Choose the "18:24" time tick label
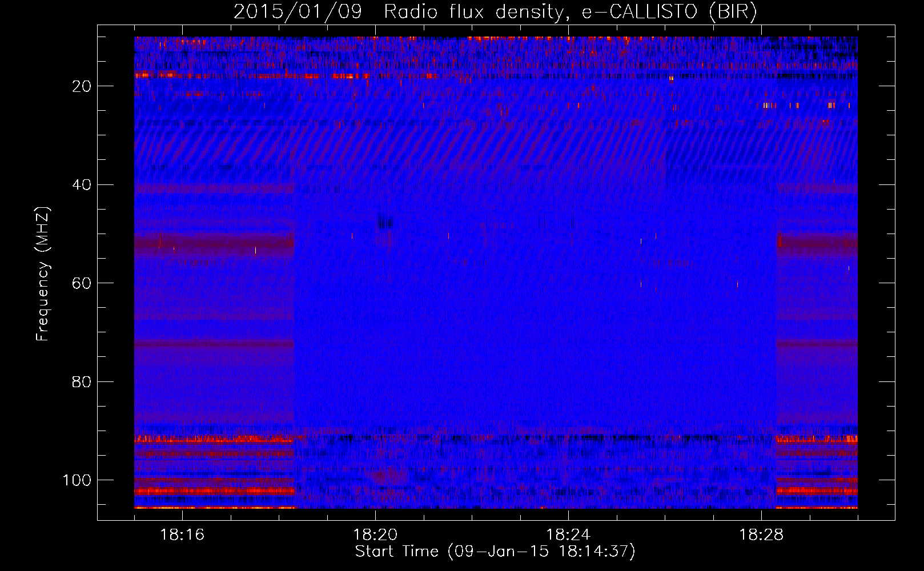 click(x=568, y=534)
